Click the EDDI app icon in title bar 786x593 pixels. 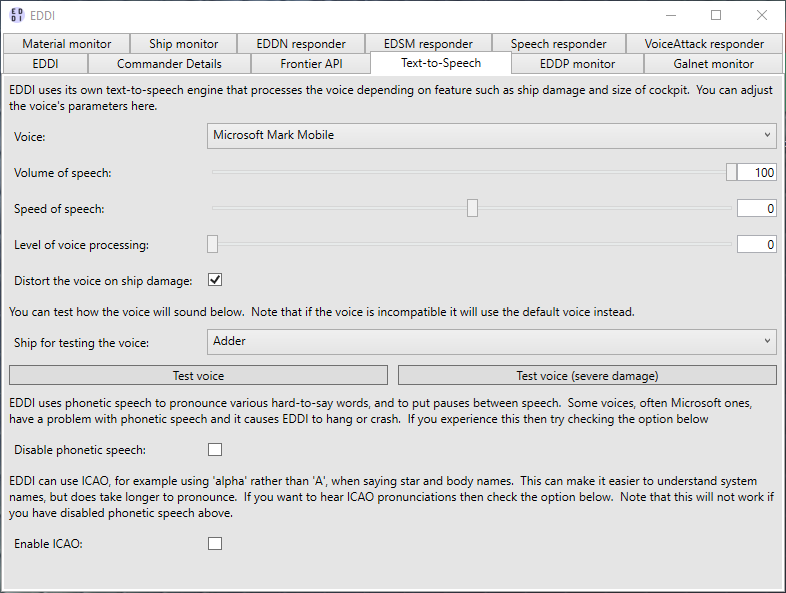pyautogui.click(x=17, y=16)
